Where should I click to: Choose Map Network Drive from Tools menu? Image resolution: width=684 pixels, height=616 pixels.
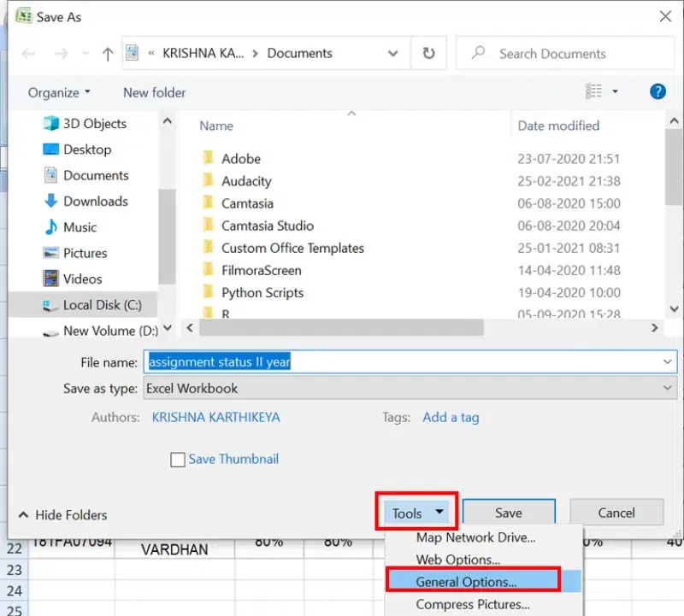[x=476, y=537]
